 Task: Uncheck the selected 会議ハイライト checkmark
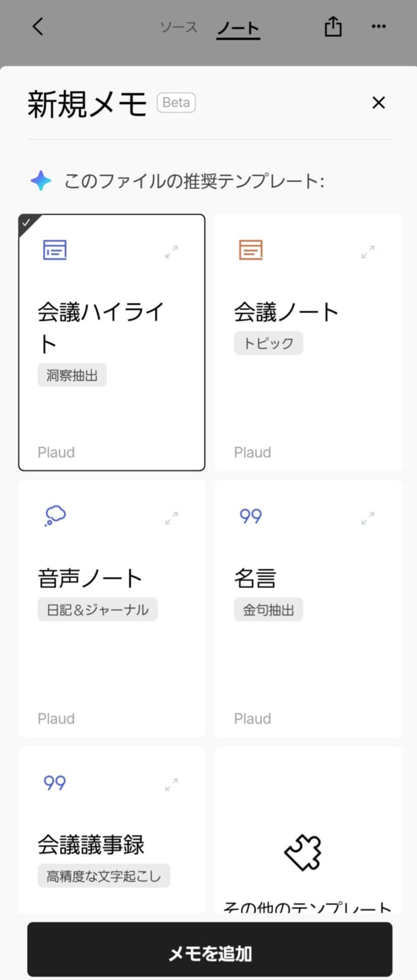(x=26, y=222)
